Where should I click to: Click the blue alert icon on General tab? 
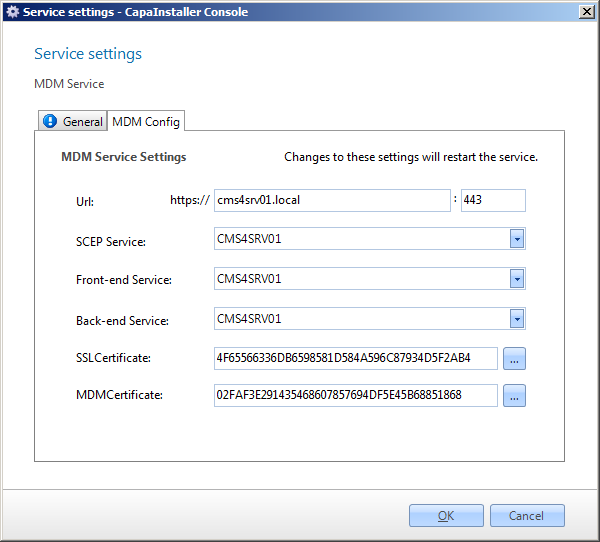50,121
